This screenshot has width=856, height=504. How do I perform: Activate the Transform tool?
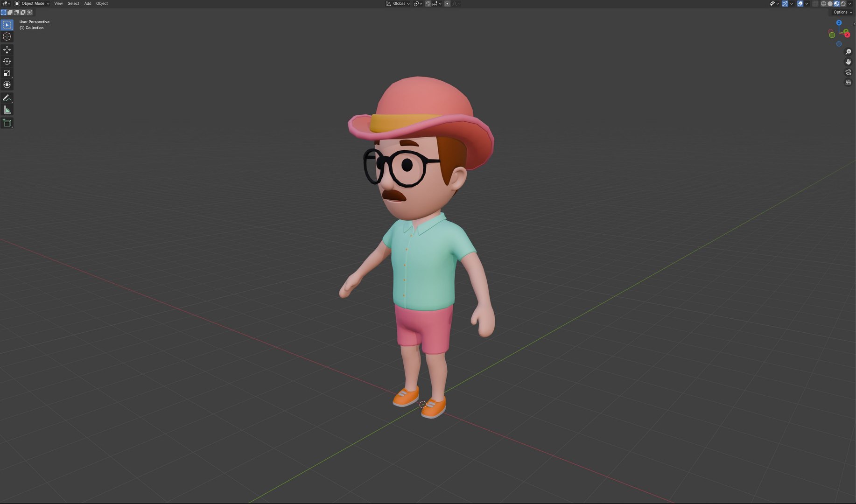[7, 85]
